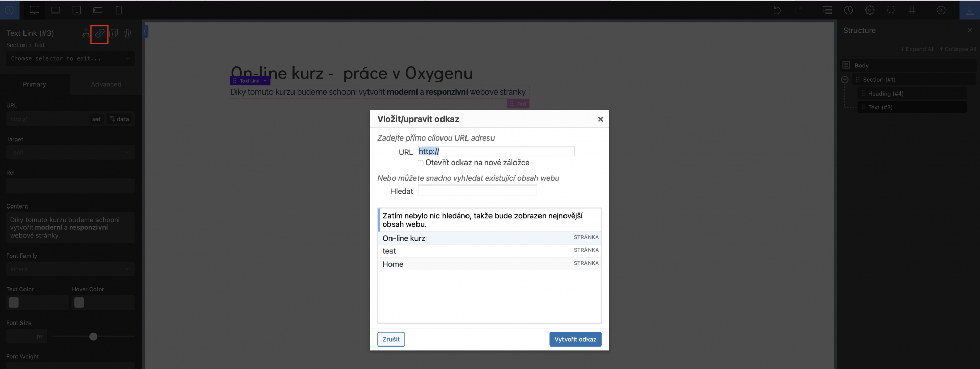Viewport: 980px width, 369px height.
Task: Open the Add element plus panel
Action: coord(9,10)
